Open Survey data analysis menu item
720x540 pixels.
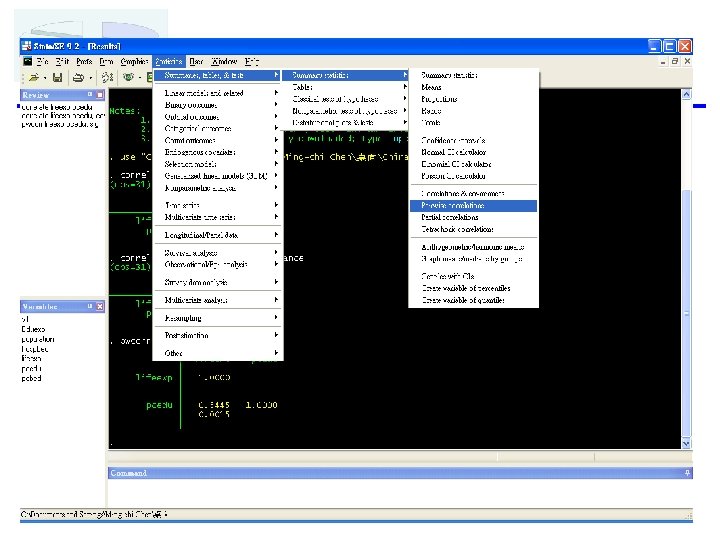(x=218, y=282)
